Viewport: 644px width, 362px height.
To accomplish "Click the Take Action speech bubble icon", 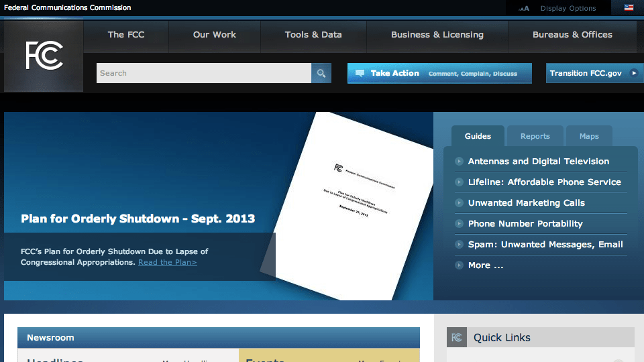I will (360, 73).
